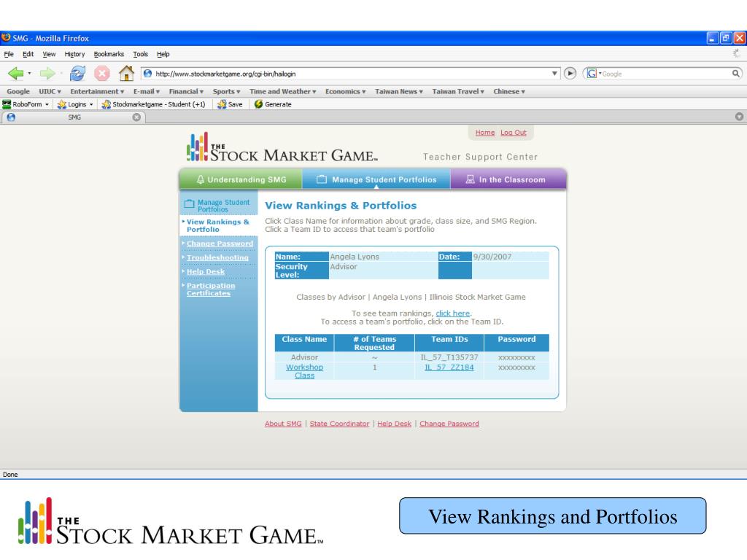Click the name value Angela Lyons
This screenshot has height=560, width=747.
click(x=355, y=257)
